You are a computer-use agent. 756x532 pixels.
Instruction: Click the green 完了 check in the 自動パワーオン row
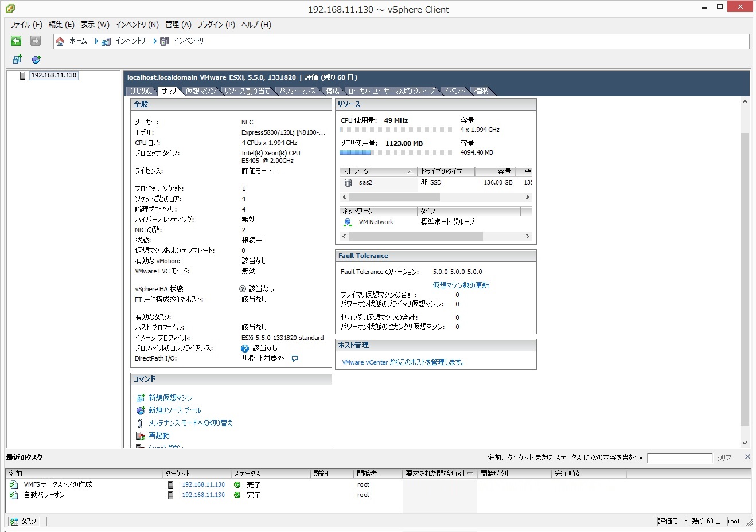(237, 495)
